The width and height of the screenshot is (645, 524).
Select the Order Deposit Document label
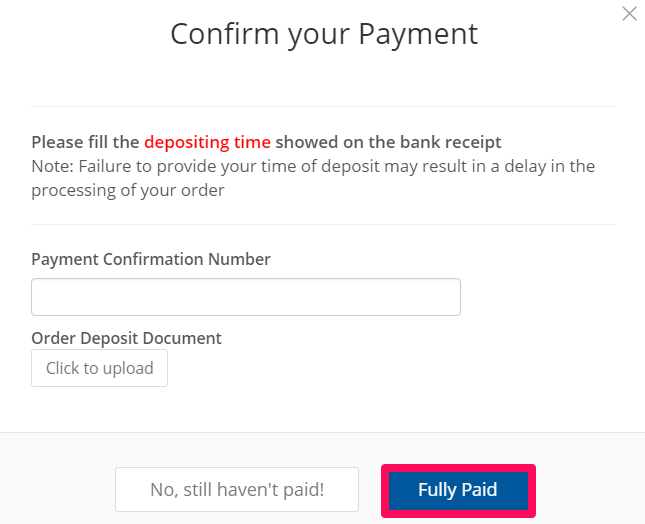point(126,338)
